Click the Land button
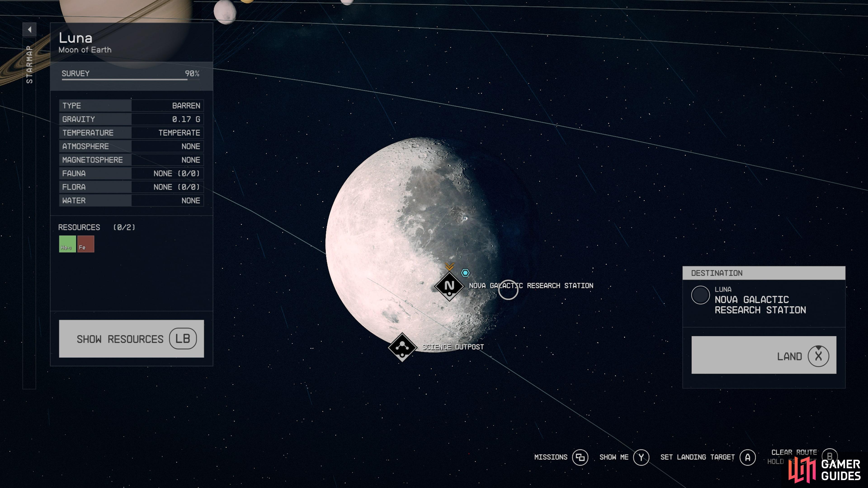Image resolution: width=868 pixels, height=488 pixels. pos(764,355)
